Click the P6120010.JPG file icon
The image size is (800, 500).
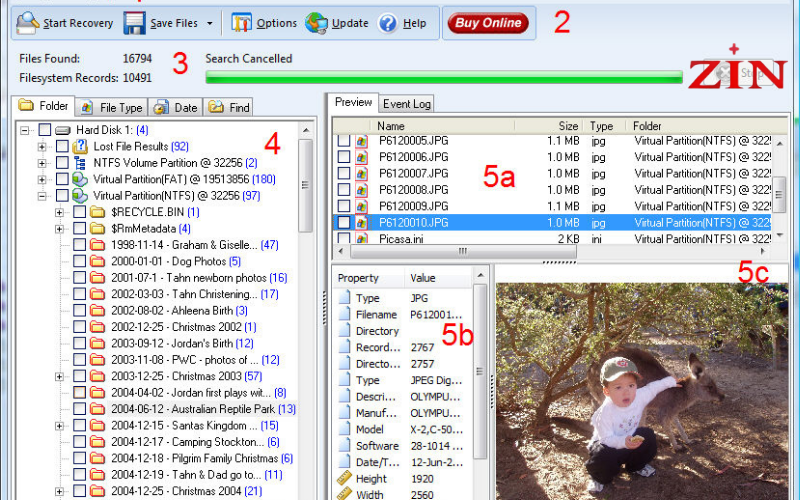(x=362, y=222)
